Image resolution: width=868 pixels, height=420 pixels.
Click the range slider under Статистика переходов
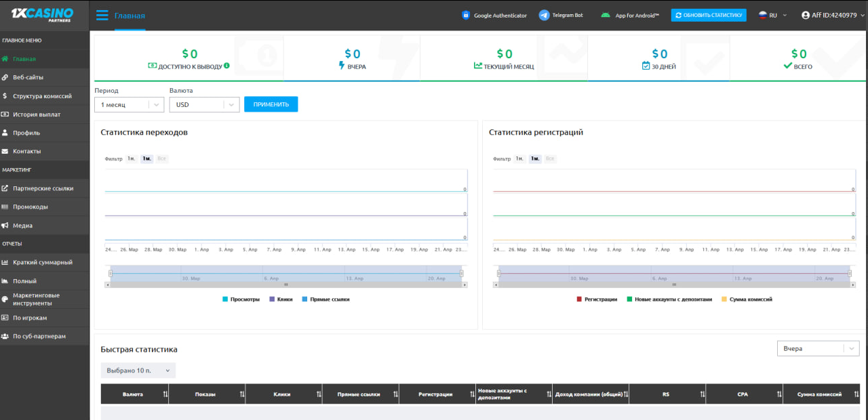285,274
